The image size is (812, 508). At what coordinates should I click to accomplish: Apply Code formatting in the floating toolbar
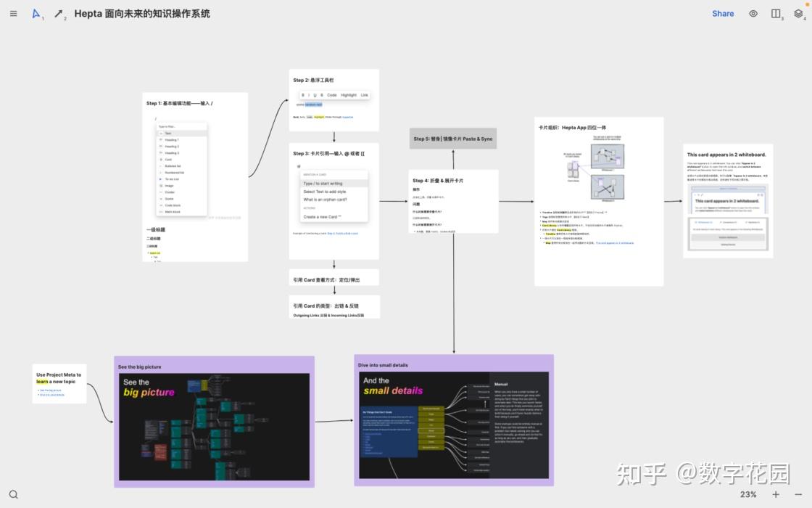(x=331, y=95)
